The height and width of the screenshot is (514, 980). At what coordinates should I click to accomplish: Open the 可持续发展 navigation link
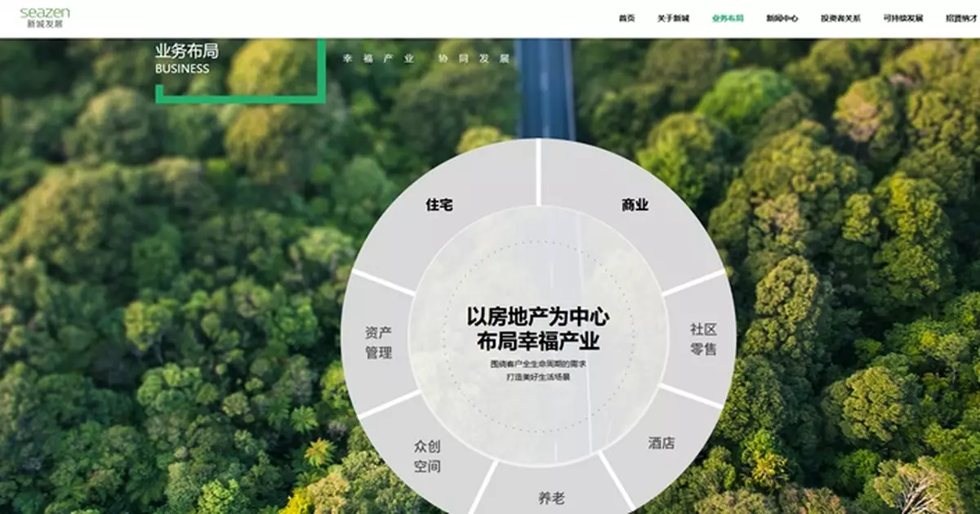[902, 18]
